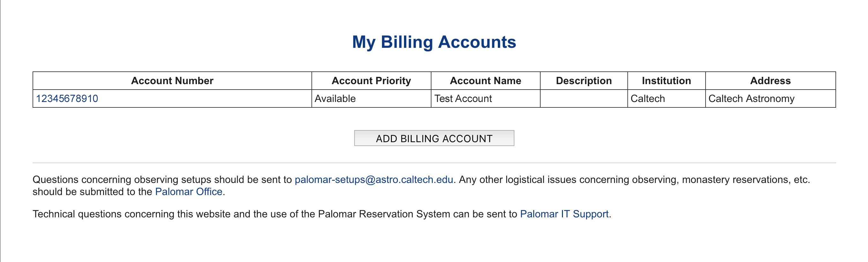Click the Description column header
Screen dimensions: 868x262
[x=584, y=81]
